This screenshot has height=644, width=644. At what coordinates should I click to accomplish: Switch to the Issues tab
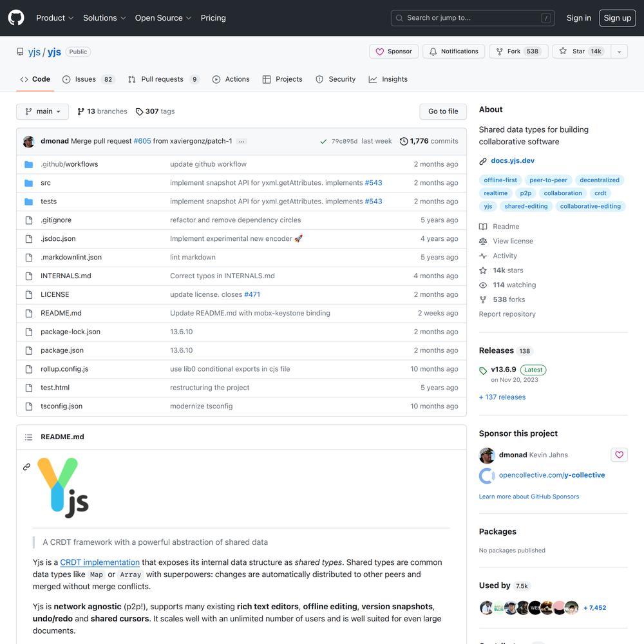89,79
